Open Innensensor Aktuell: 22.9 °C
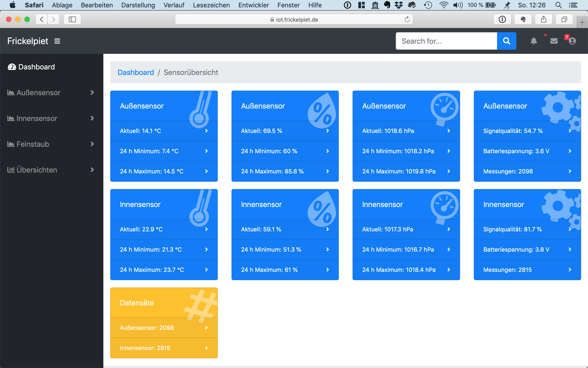This screenshot has width=588, height=368. tap(164, 229)
